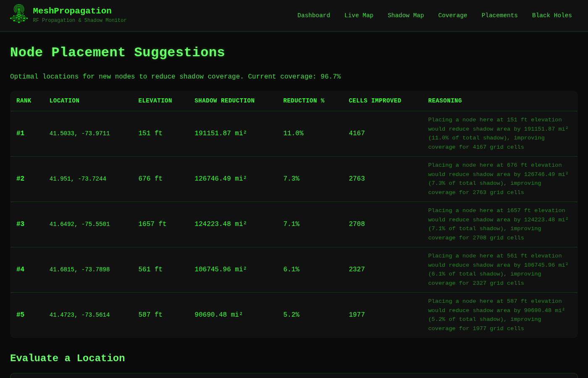Click reasoning text mentioning 2327 grid cells

(498, 270)
